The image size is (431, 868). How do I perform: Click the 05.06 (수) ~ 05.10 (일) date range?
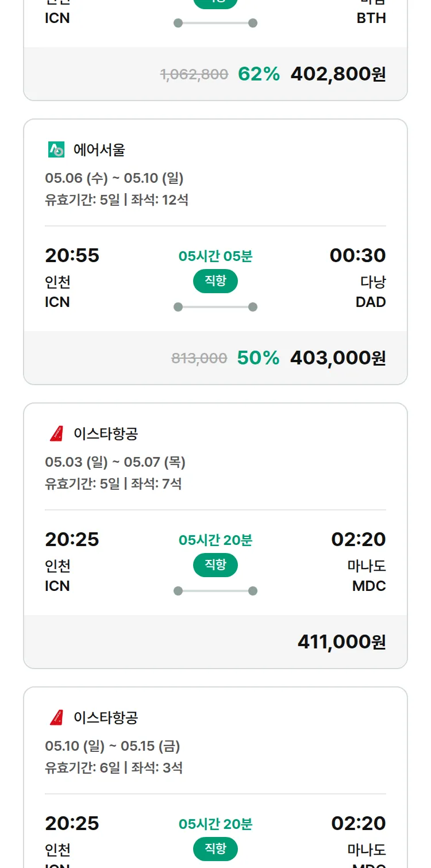coord(114,178)
